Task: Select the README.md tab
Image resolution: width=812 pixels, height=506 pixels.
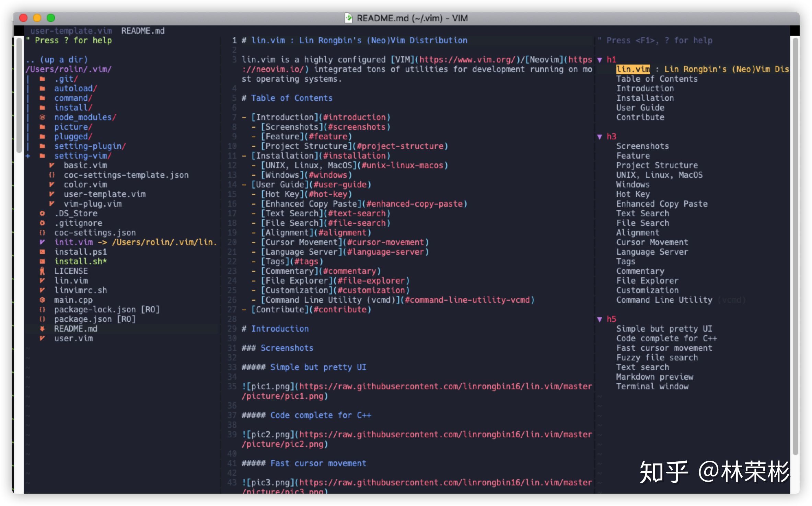Action: (143, 31)
